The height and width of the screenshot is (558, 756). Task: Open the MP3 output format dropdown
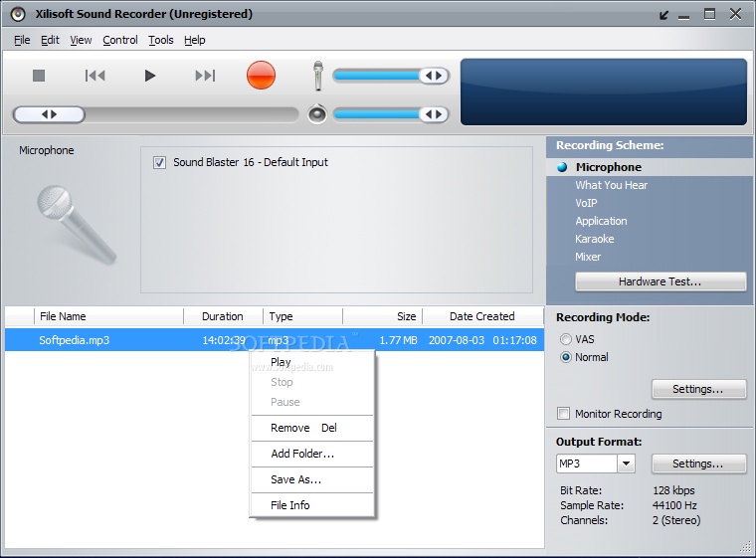[626, 464]
